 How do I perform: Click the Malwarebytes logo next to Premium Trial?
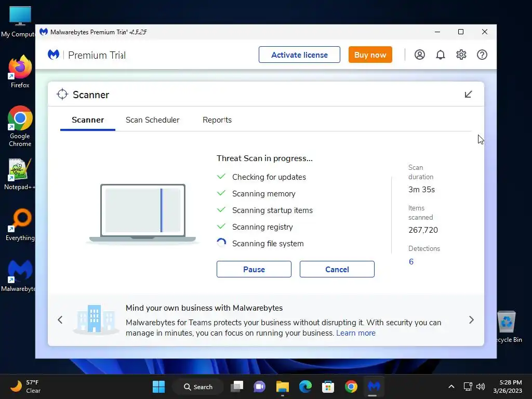54,55
